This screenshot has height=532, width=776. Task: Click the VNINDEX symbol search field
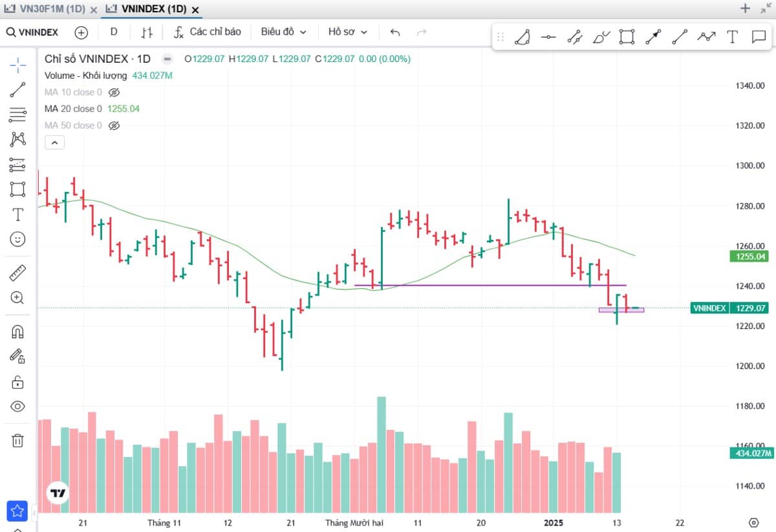tap(32, 32)
